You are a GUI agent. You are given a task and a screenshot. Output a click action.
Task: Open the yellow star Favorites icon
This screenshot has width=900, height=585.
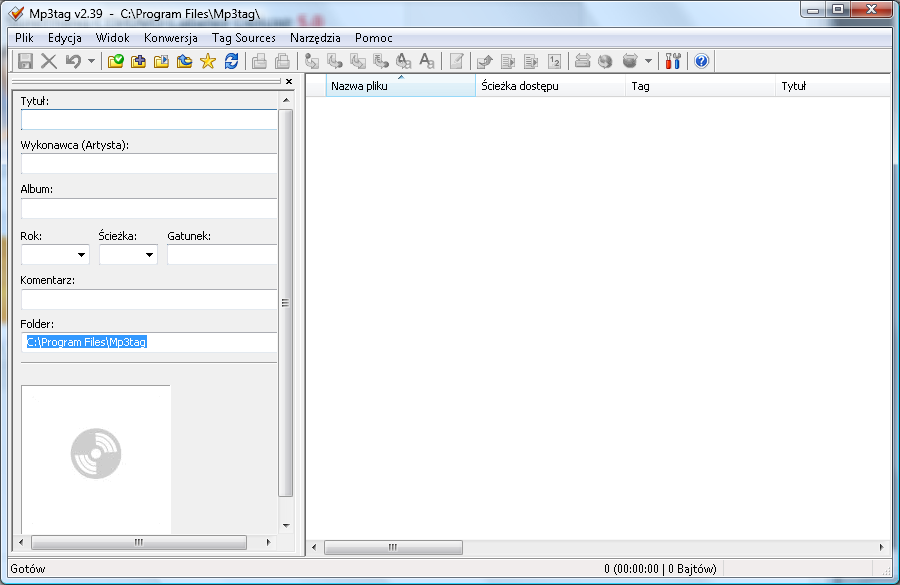208,61
